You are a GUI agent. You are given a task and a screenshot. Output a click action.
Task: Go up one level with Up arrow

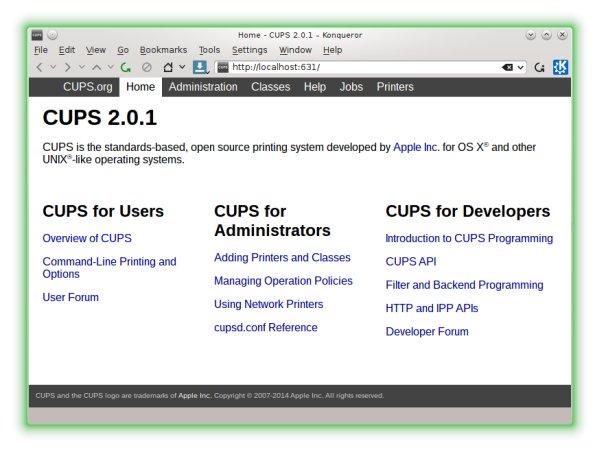click(96, 67)
